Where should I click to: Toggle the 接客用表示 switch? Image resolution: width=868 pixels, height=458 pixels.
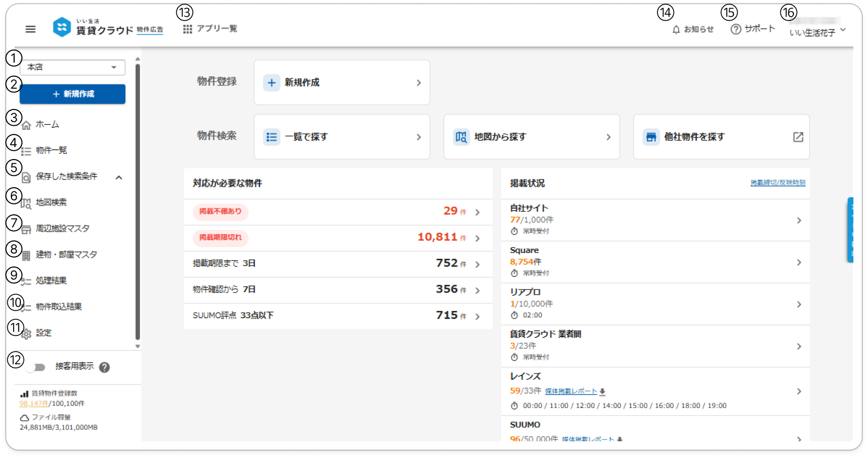[36, 367]
